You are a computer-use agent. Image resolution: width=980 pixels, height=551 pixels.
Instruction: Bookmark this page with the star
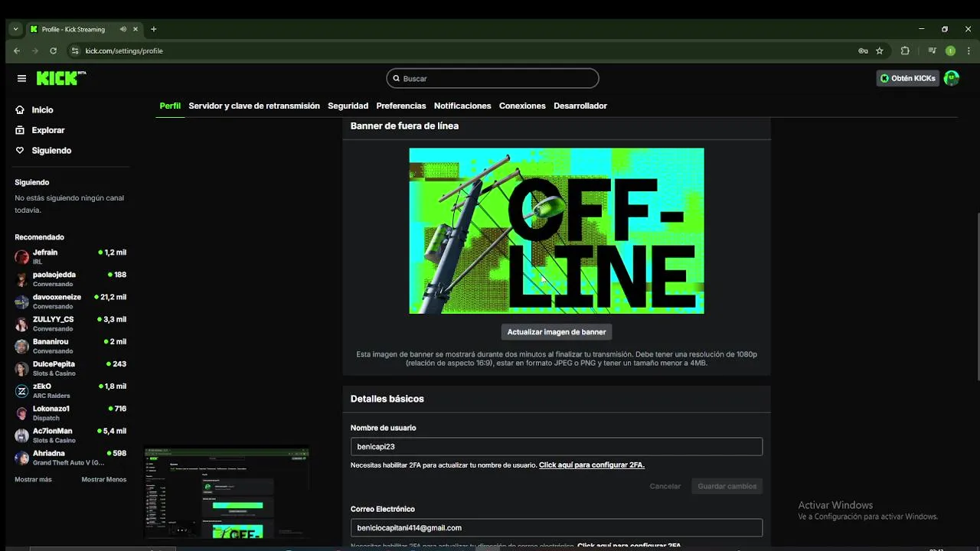pyautogui.click(x=880, y=51)
